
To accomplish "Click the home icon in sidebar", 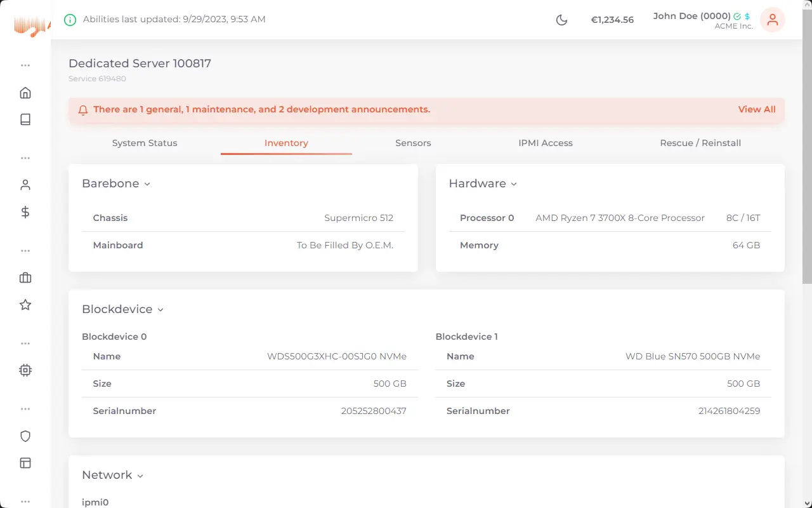I will coord(25,93).
